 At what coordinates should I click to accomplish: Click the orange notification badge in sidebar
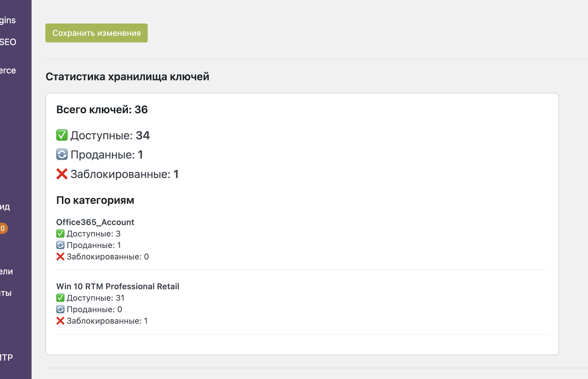click(x=3, y=228)
